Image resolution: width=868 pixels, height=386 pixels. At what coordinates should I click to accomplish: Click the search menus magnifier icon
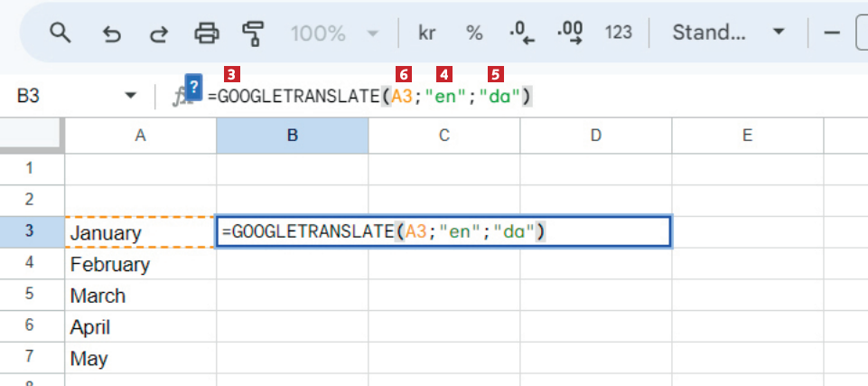click(60, 33)
